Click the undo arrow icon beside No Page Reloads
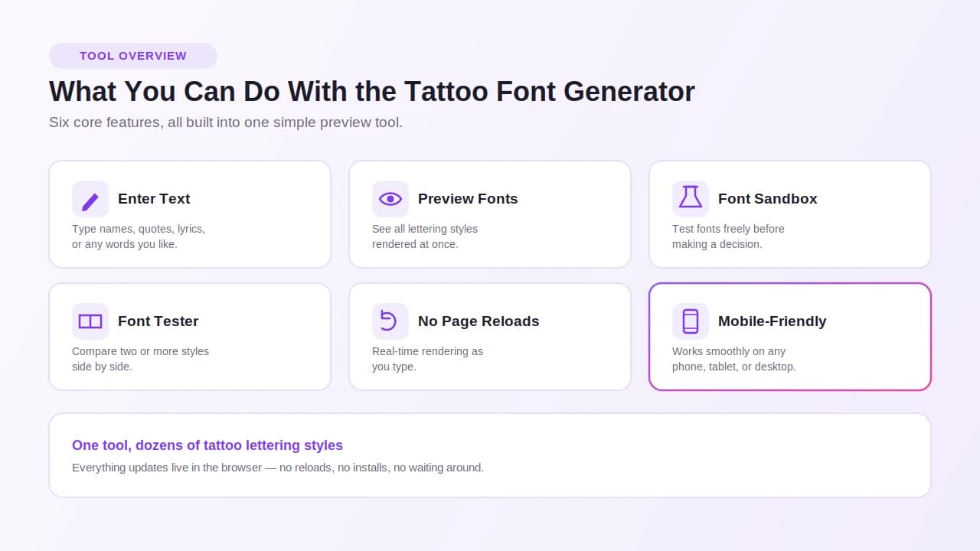Image resolution: width=980 pixels, height=551 pixels. pos(390,321)
